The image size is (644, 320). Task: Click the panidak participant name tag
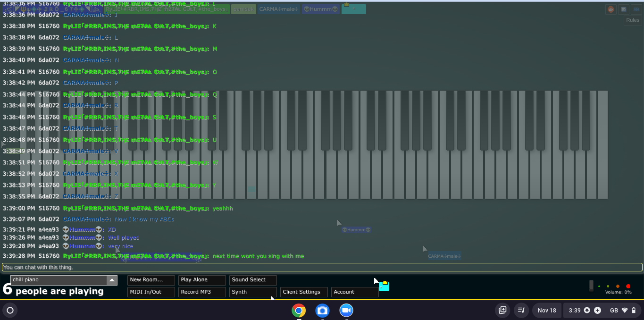243,9
